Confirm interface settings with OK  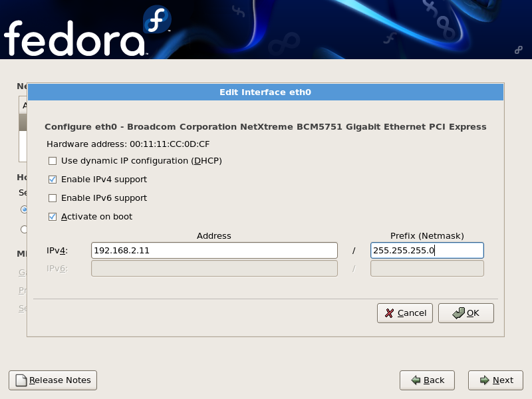click(x=466, y=313)
